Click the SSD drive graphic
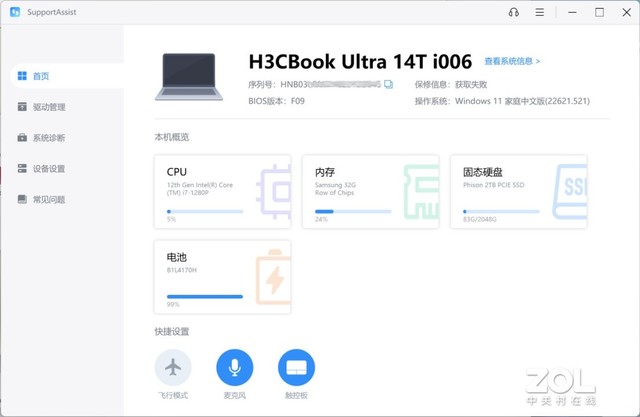The image size is (640, 417). 569,191
